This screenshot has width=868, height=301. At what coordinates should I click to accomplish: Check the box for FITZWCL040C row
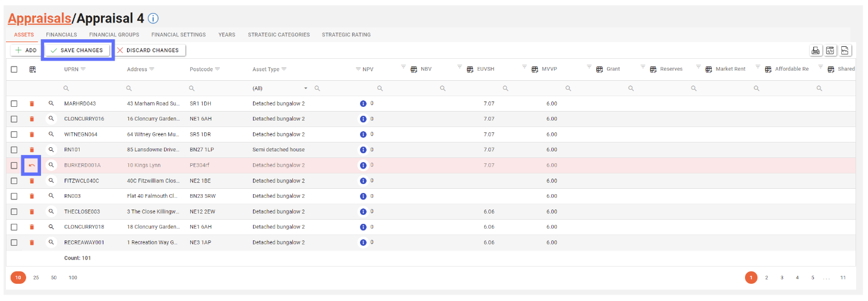14,180
